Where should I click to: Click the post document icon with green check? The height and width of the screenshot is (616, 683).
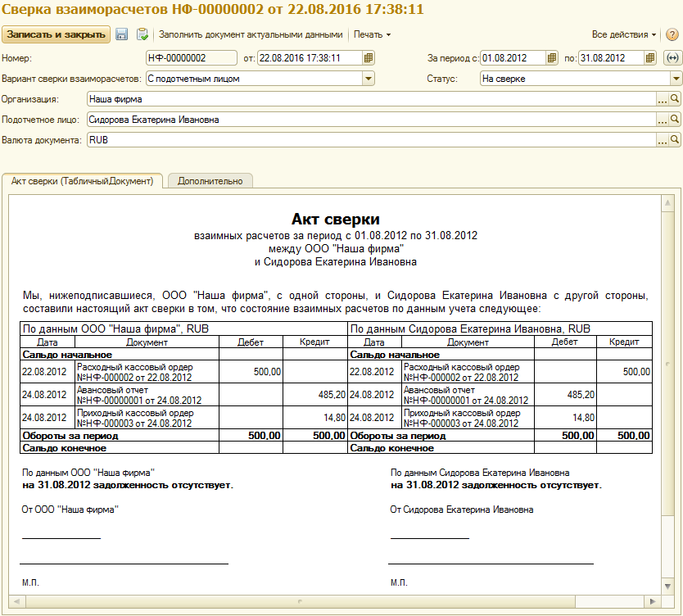point(142,34)
